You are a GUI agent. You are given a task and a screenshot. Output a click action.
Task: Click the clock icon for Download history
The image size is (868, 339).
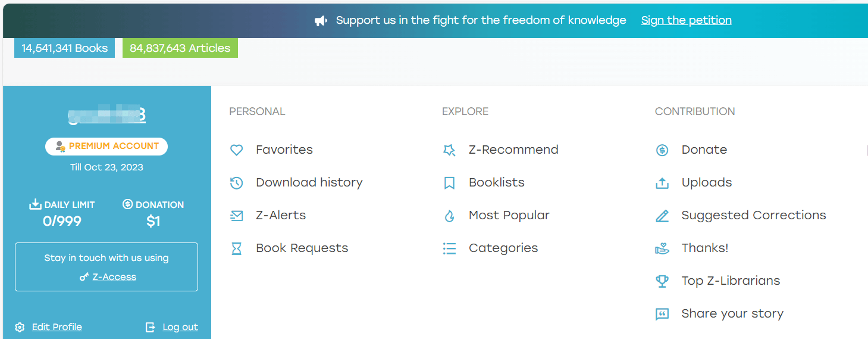[x=237, y=183]
